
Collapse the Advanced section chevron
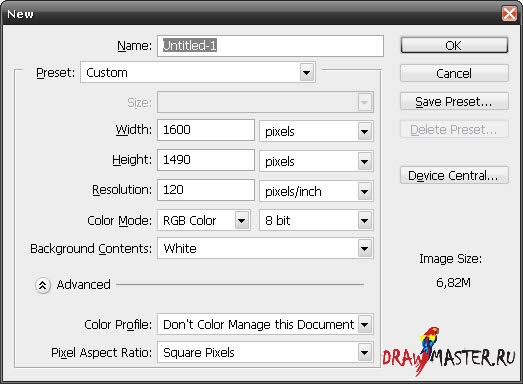click(43, 285)
